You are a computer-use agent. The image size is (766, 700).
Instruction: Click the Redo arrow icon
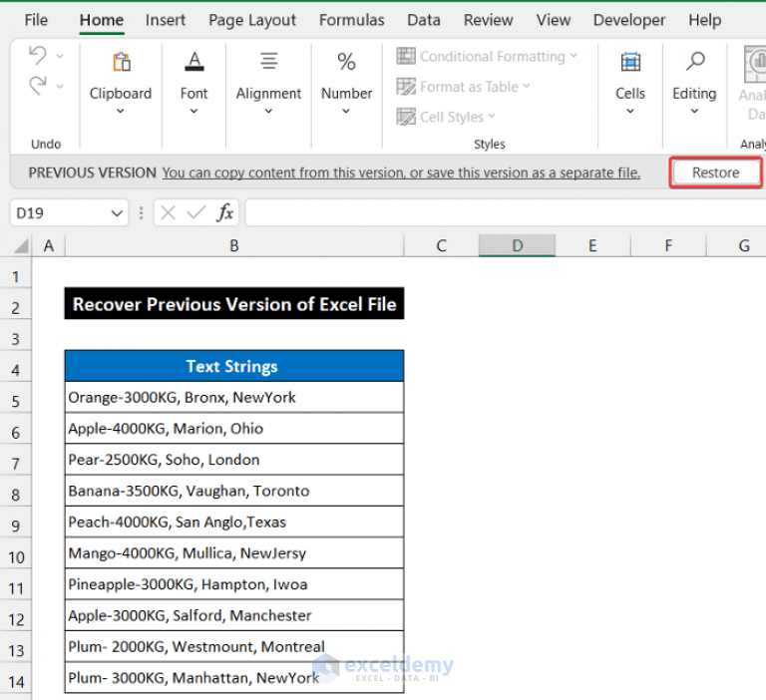[x=38, y=86]
